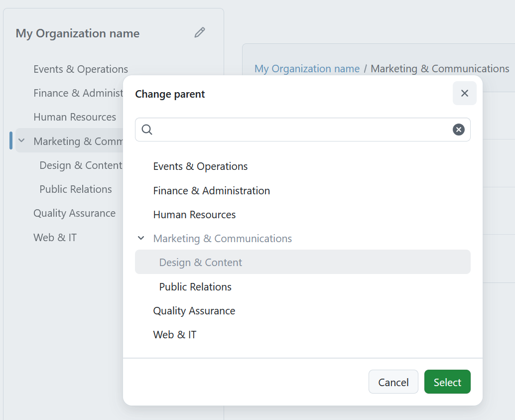515x420 pixels.
Task: Click the magnifier icon in the search box
Action: coord(147,130)
